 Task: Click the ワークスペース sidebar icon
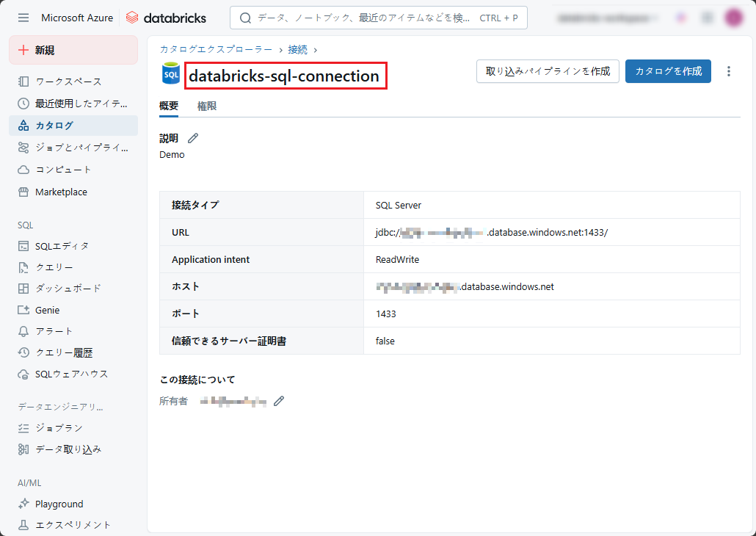click(x=23, y=82)
